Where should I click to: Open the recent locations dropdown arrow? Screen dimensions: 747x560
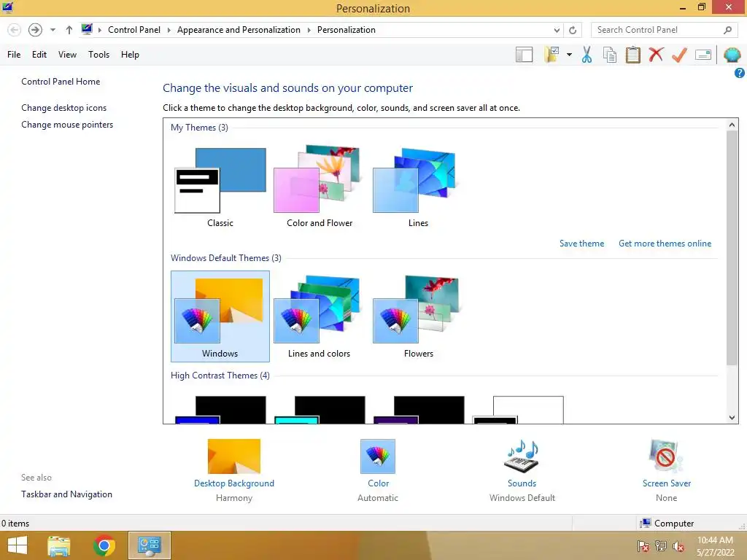coord(53,30)
